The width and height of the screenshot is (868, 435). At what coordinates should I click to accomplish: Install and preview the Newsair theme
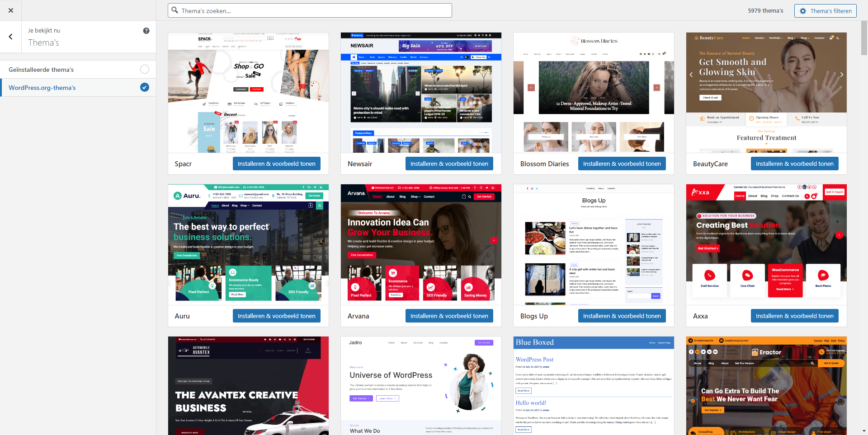[x=449, y=164]
